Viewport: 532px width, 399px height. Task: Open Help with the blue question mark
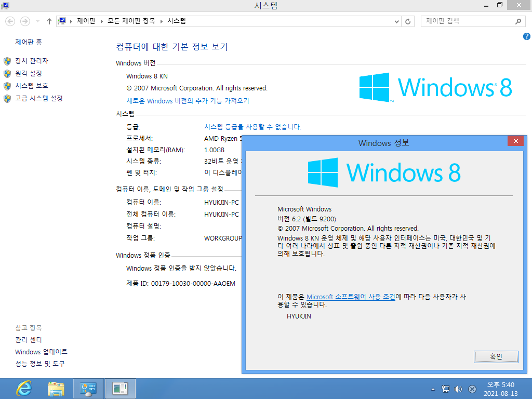[527, 36]
